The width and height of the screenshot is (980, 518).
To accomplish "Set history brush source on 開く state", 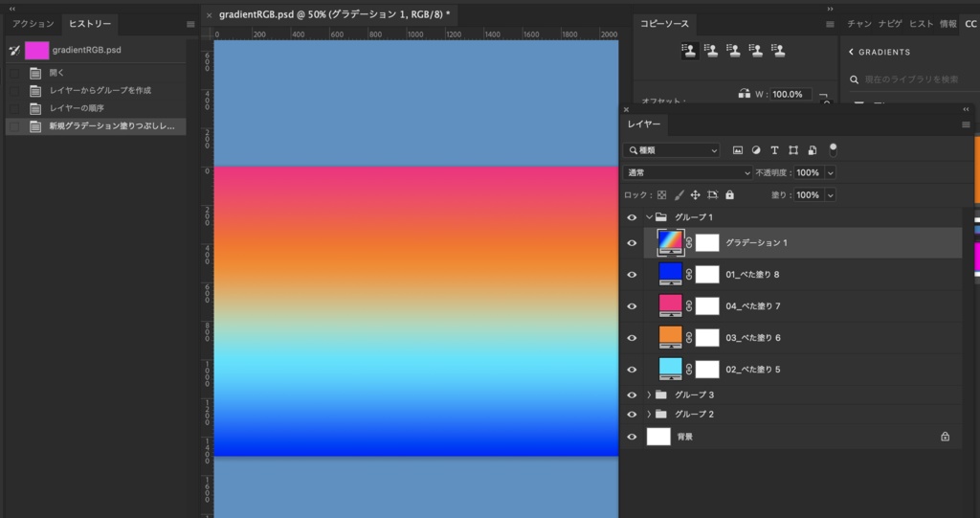I will 15,73.
